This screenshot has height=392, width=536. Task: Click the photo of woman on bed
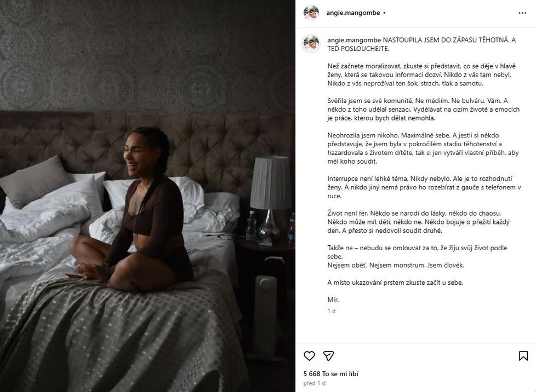[147, 196]
